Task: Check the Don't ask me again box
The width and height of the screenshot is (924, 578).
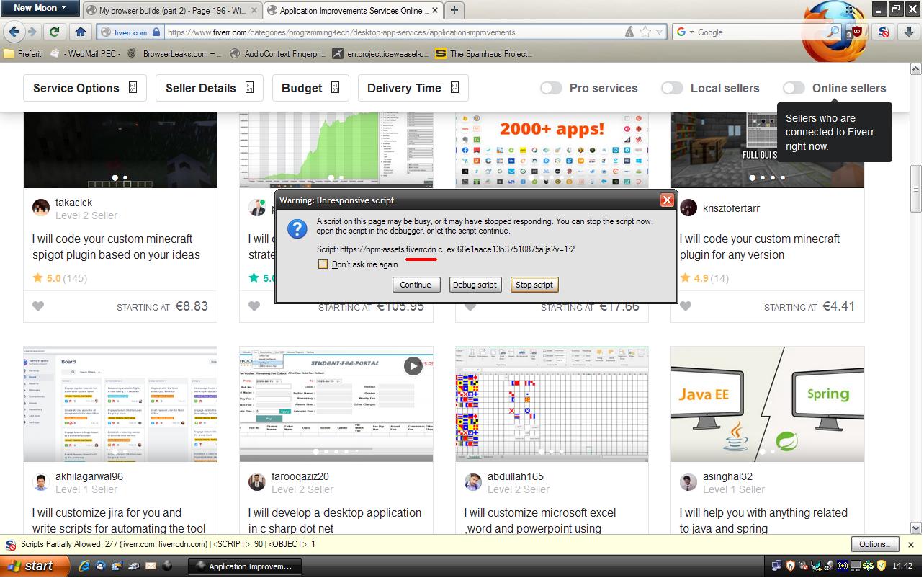Action: point(323,264)
